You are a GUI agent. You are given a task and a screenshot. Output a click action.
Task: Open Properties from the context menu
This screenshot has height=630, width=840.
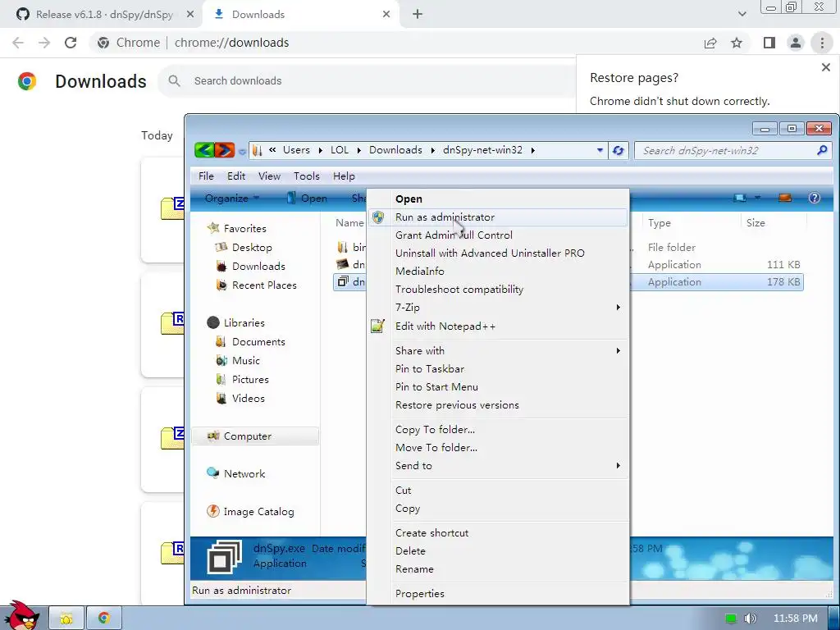[498, 594]
